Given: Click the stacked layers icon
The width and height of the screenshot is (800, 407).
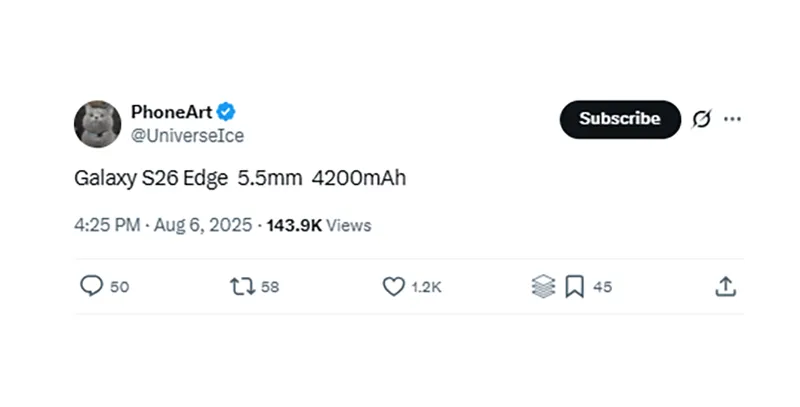Looking at the screenshot, I should click(543, 286).
